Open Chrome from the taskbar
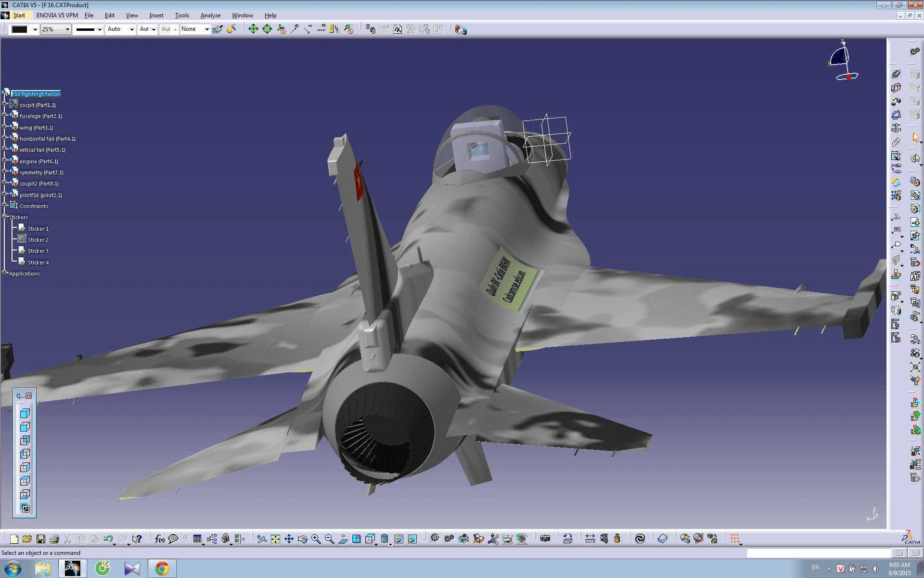 pyautogui.click(x=162, y=569)
